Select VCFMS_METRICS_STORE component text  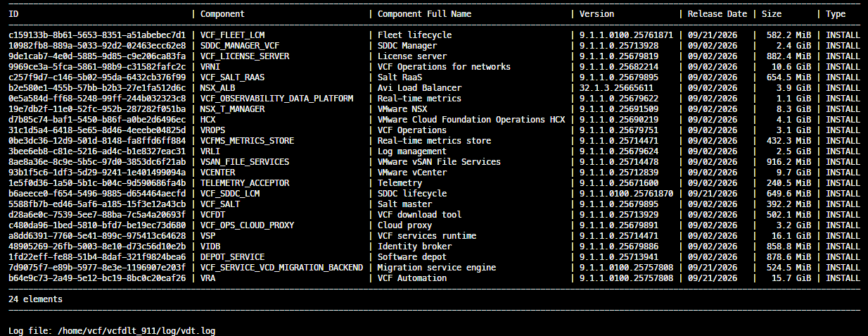248,141
